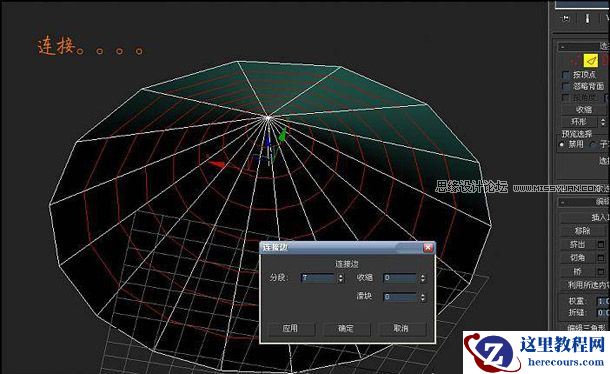Click the 确定 button in 连接边 dialog

tap(346, 329)
